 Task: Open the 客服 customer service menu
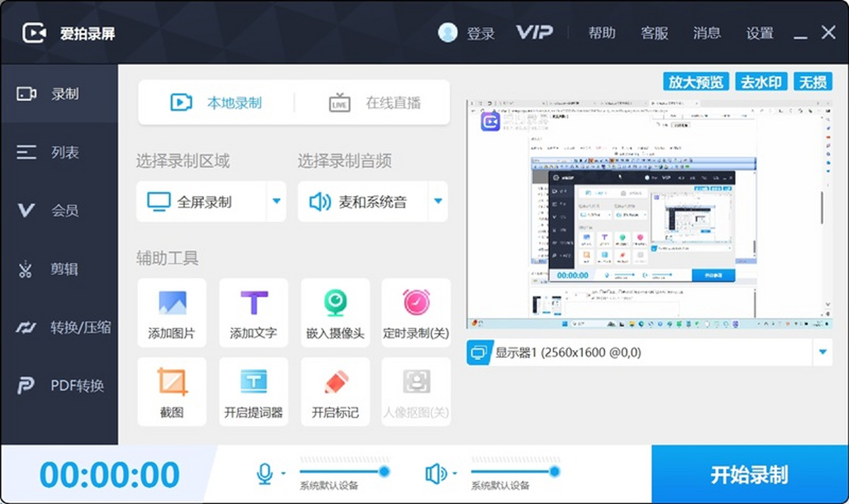click(654, 33)
